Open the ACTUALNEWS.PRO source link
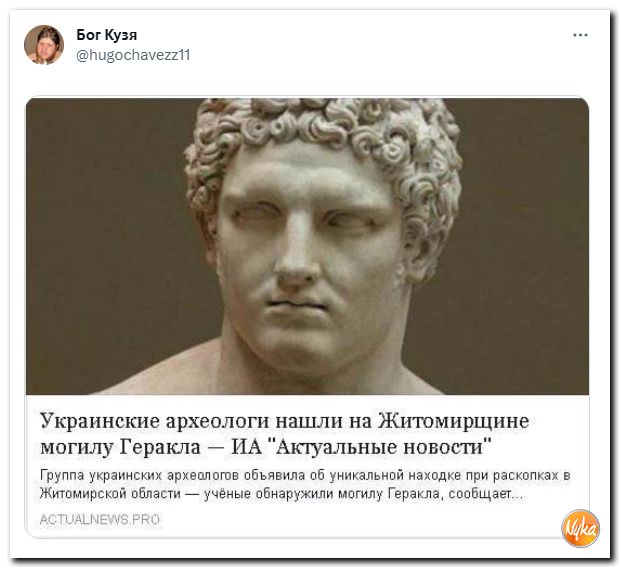621x569 pixels. pos(100,519)
